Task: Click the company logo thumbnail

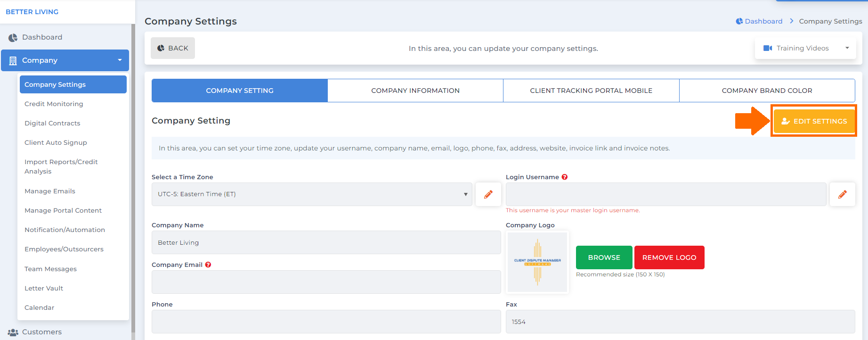Action: click(537, 262)
